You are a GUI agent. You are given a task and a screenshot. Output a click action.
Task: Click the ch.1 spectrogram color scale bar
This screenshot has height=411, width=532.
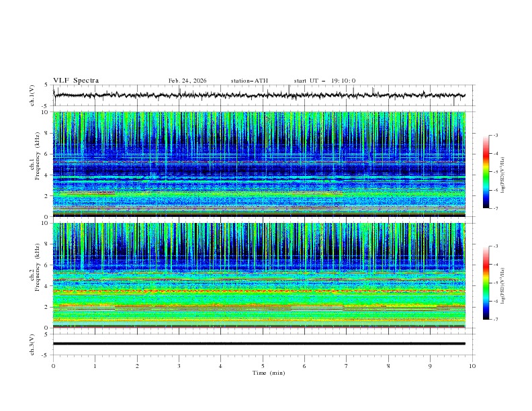pos(486,172)
